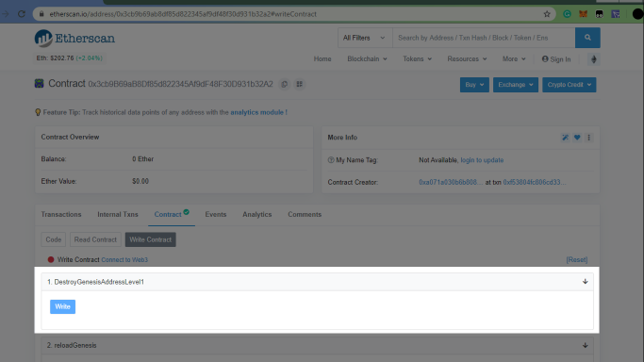Open the Buy dropdown button
Screen dimensions: 644x362
[474, 85]
